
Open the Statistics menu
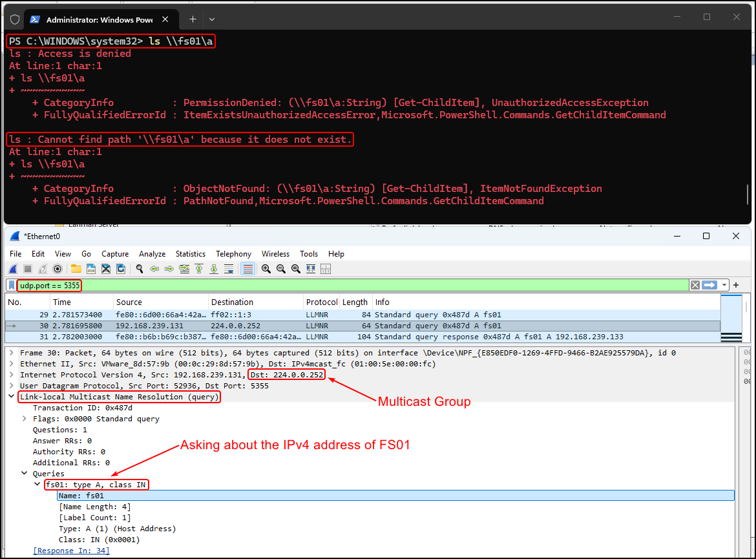pos(191,254)
